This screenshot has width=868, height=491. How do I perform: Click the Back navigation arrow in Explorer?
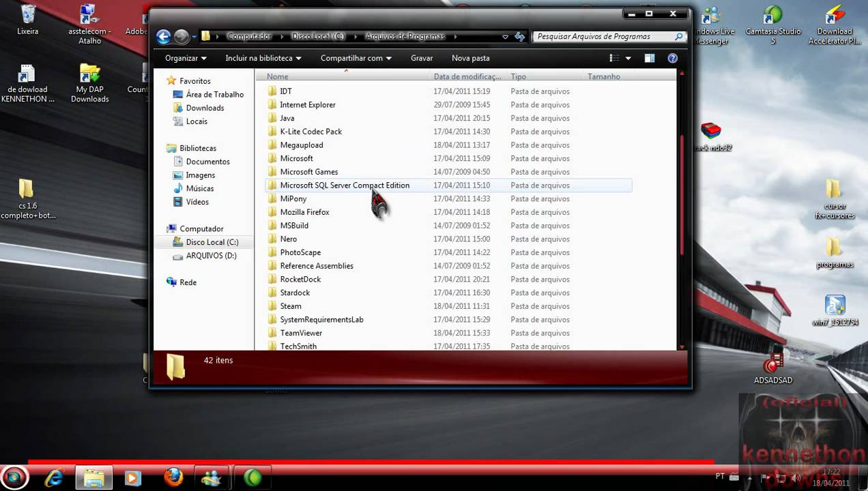[x=163, y=37]
